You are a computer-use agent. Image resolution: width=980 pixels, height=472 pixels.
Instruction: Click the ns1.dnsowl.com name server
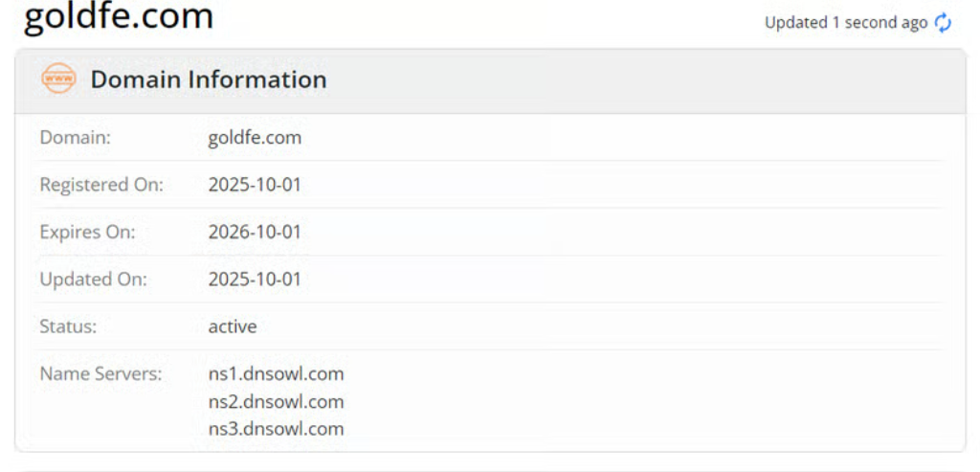[276, 373]
